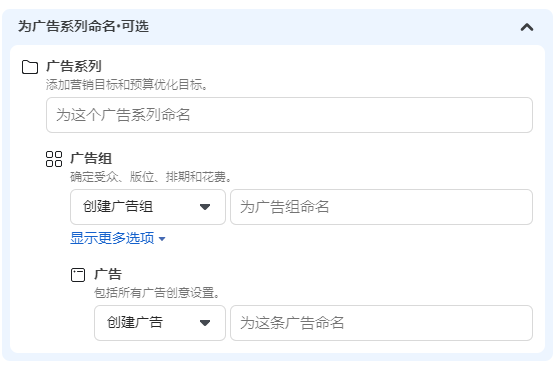Viewport: 558px width, 370px height.
Task: Click the window icon beside 广告 heading
Action: pos(78,275)
